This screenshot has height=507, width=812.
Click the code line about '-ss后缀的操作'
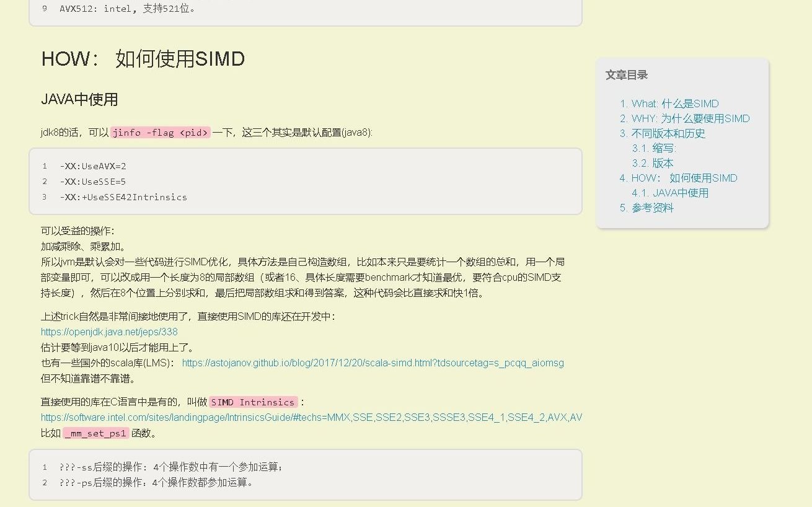pos(171,467)
